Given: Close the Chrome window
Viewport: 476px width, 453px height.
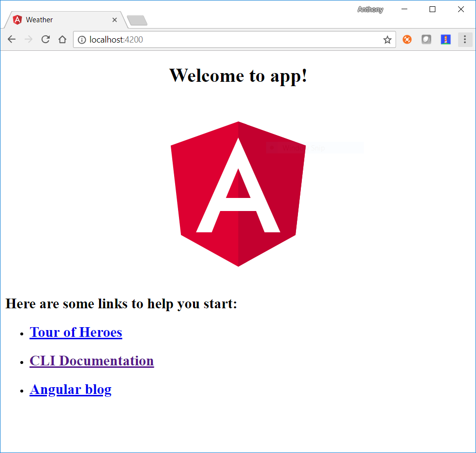Looking at the screenshot, I should pos(461,9).
